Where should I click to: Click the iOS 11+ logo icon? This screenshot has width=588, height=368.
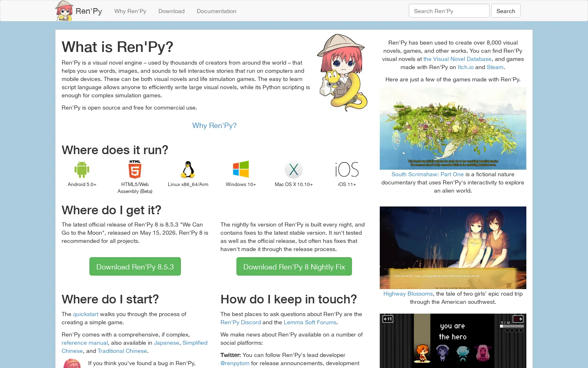[347, 170]
